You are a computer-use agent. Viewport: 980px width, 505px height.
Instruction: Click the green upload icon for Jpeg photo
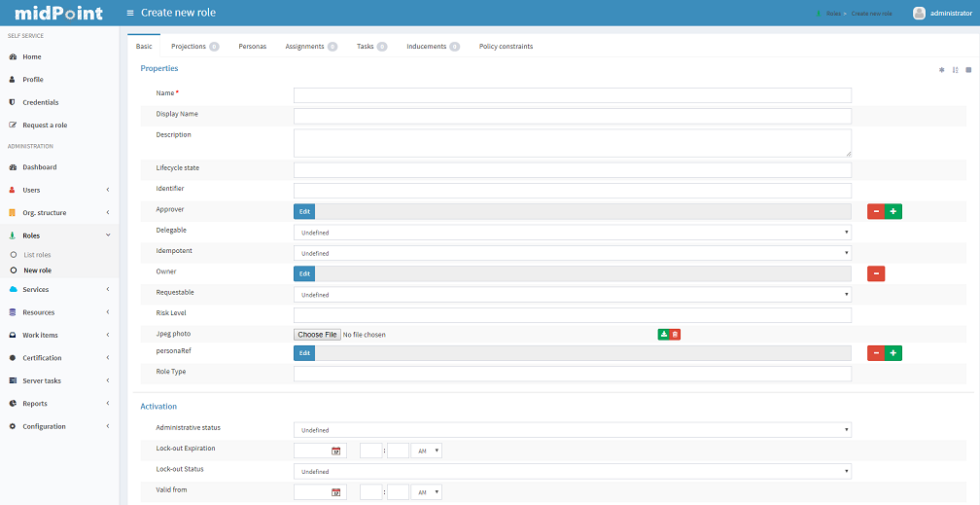coord(664,335)
